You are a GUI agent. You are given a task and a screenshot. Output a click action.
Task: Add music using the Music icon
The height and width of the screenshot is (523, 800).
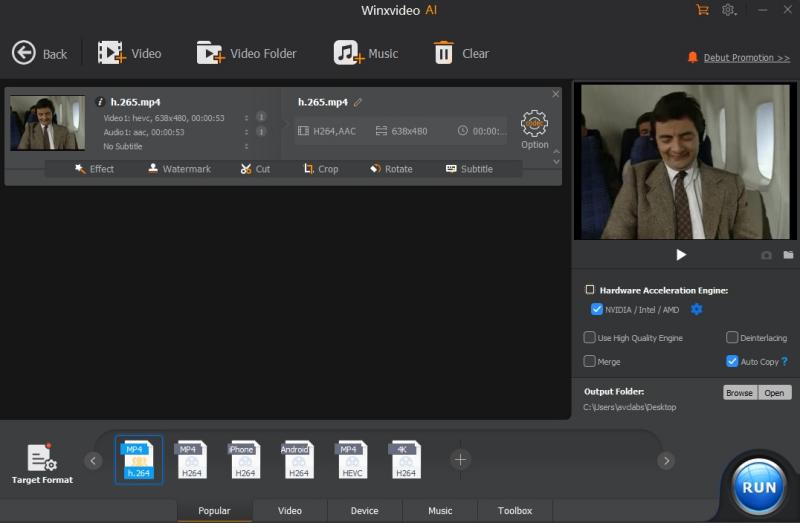click(x=347, y=53)
